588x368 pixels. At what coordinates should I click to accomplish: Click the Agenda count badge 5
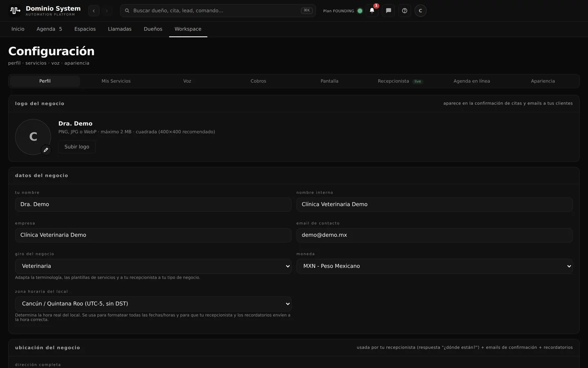point(60,29)
